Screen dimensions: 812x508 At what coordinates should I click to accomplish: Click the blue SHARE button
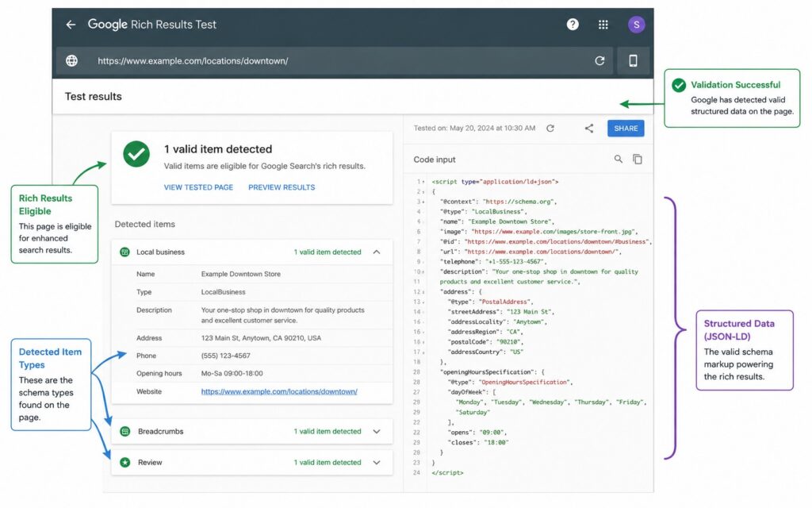tap(626, 128)
